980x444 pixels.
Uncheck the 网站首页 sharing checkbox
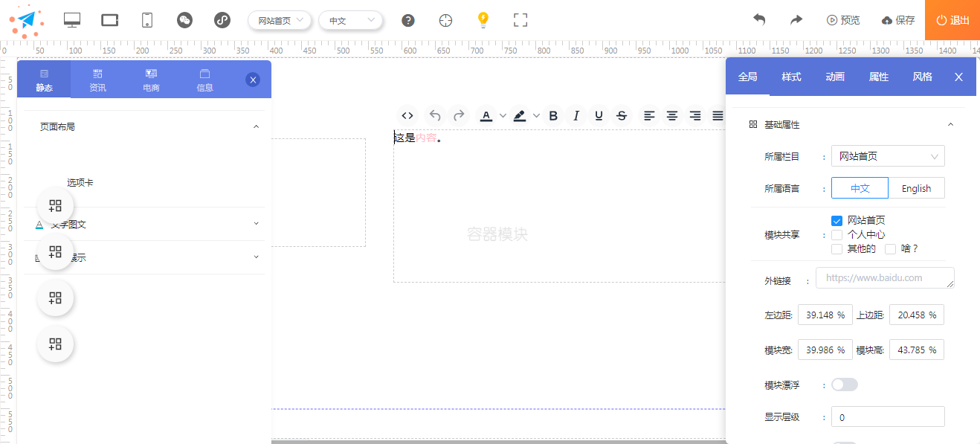point(837,221)
